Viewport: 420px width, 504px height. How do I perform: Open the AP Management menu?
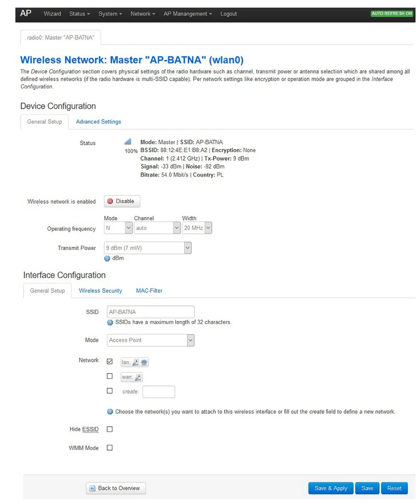pyautogui.click(x=187, y=14)
